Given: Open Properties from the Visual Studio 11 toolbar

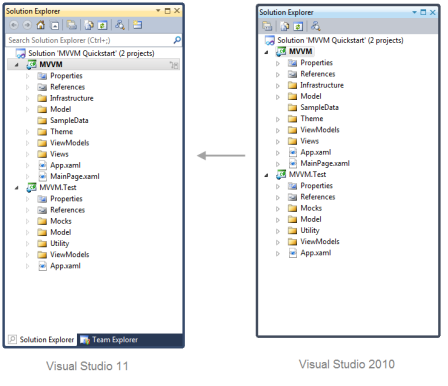Looking at the screenshot, I should coord(71,25).
